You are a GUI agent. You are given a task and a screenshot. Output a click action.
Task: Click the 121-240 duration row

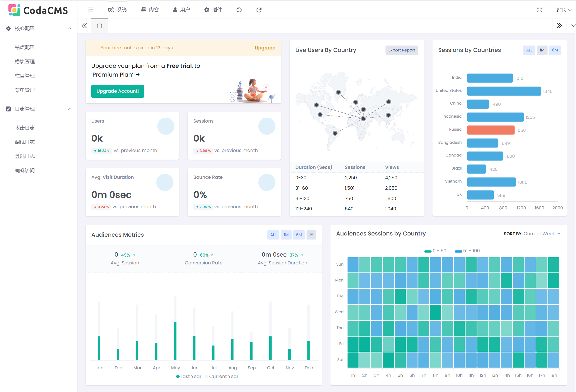[x=356, y=209]
